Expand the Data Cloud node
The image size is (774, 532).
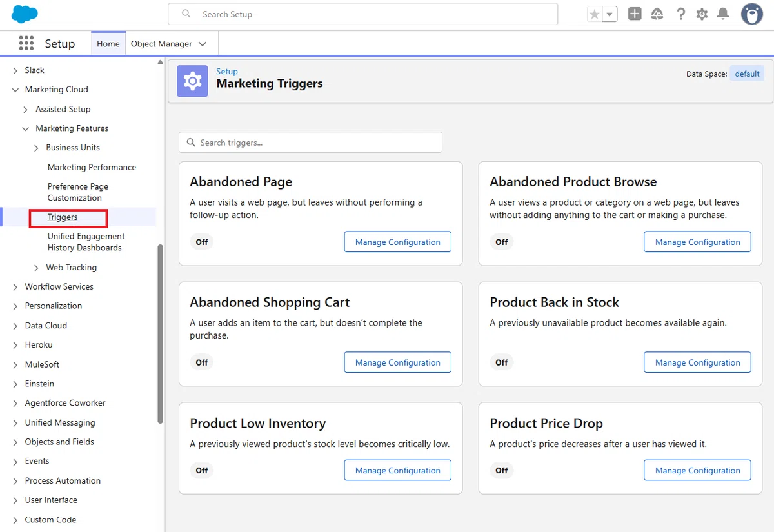(15, 326)
